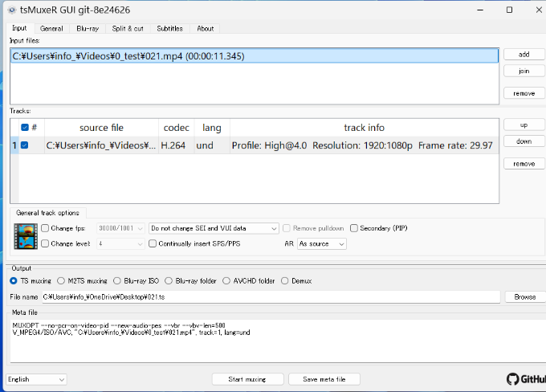Choose Blu-ray ISO output option
The height and width of the screenshot is (392, 546).
[x=118, y=281]
